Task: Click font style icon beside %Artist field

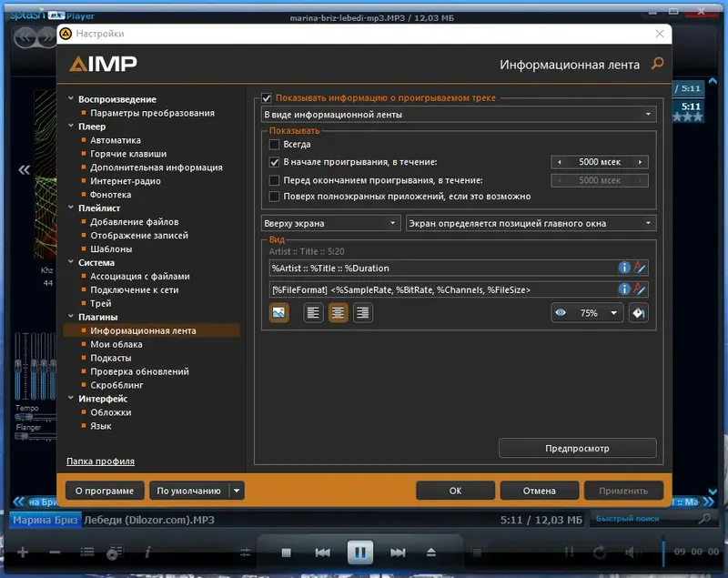Action: tap(640, 268)
